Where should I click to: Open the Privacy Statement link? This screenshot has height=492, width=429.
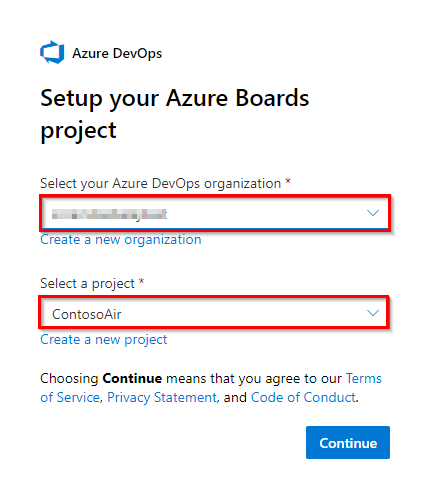(x=162, y=398)
